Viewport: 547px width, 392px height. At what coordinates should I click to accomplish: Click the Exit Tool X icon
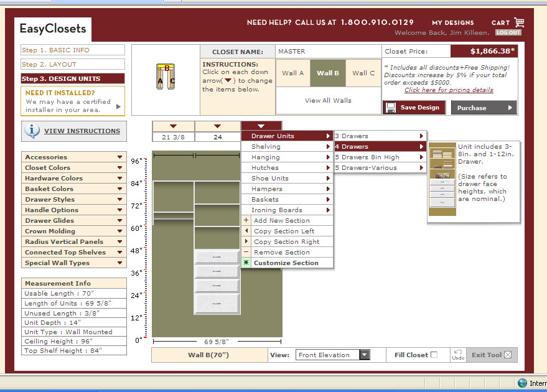tap(508, 355)
